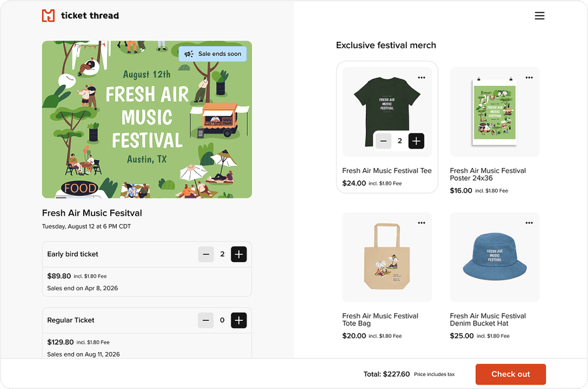The height and width of the screenshot is (389, 588).
Task: Select the Tote Bag product image
Action: (387, 257)
